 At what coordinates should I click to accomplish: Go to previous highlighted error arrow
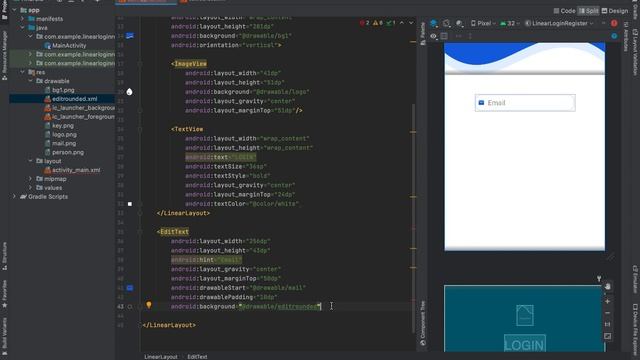tap(402, 23)
